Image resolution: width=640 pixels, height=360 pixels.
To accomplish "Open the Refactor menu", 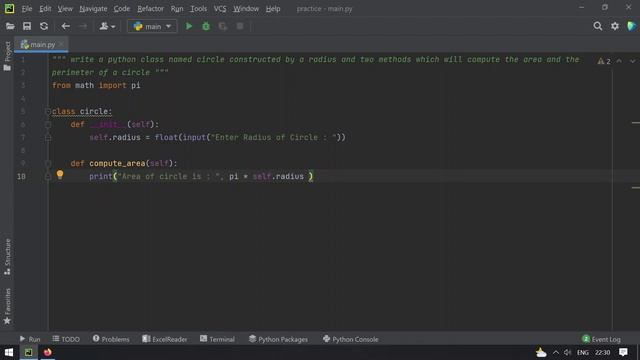I will pyautogui.click(x=150, y=9).
